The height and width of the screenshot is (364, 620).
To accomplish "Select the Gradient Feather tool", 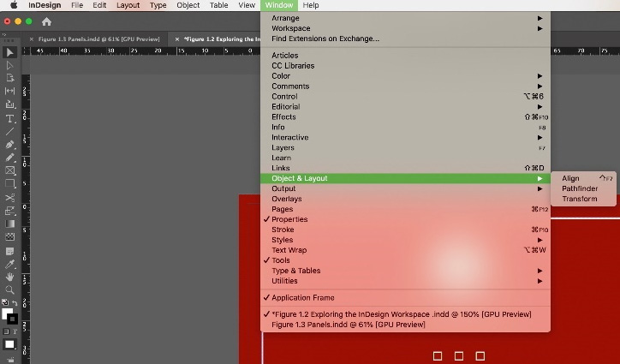I will click(x=10, y=237).
